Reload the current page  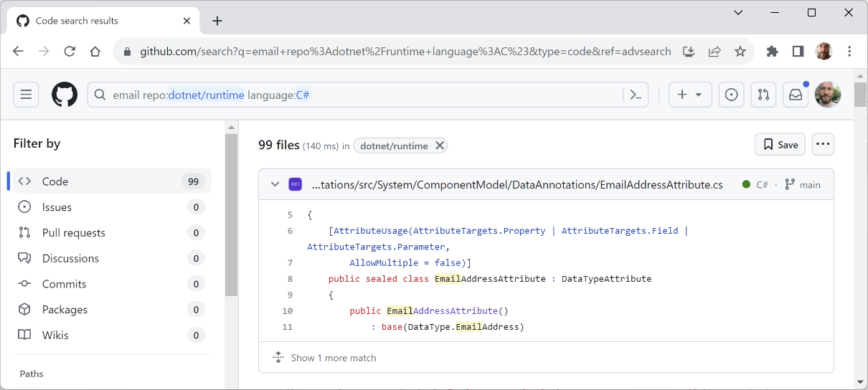(x=70, y=52)
